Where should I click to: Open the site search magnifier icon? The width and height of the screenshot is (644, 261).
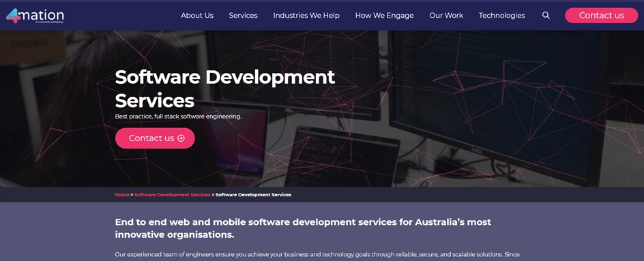[546, 16]
